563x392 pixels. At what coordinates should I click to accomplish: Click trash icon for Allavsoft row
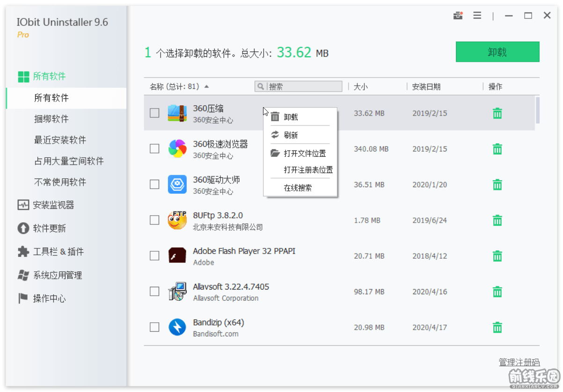[x=497, y=292]
